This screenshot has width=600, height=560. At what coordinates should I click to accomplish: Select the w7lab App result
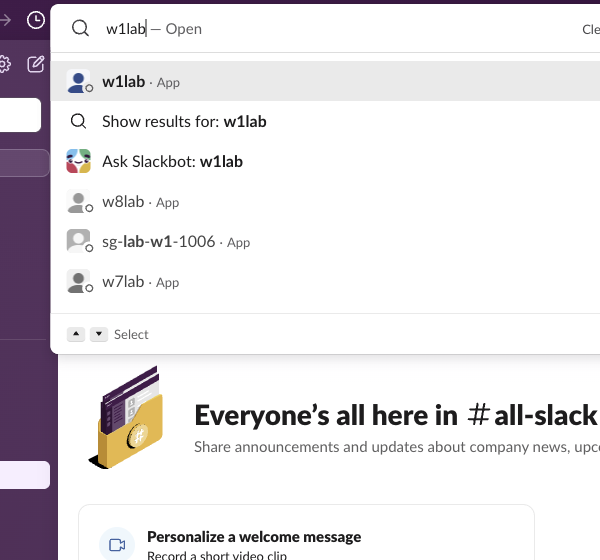pos(325,281)
